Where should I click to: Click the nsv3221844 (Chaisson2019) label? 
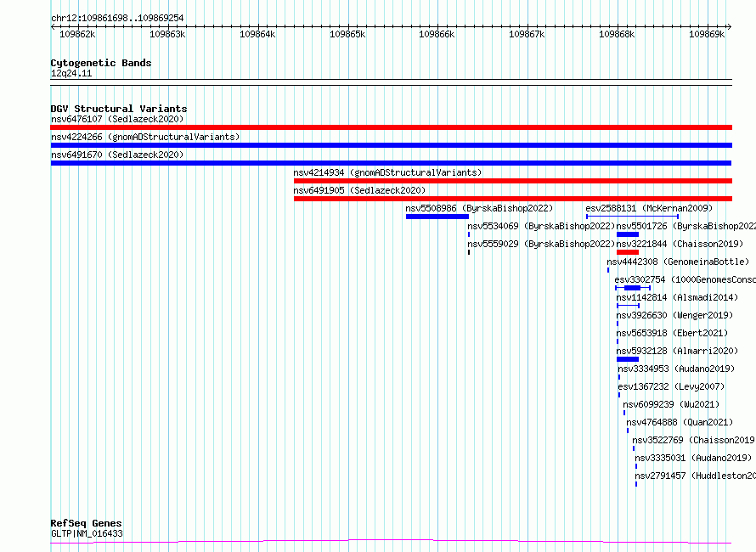(680, 244)
